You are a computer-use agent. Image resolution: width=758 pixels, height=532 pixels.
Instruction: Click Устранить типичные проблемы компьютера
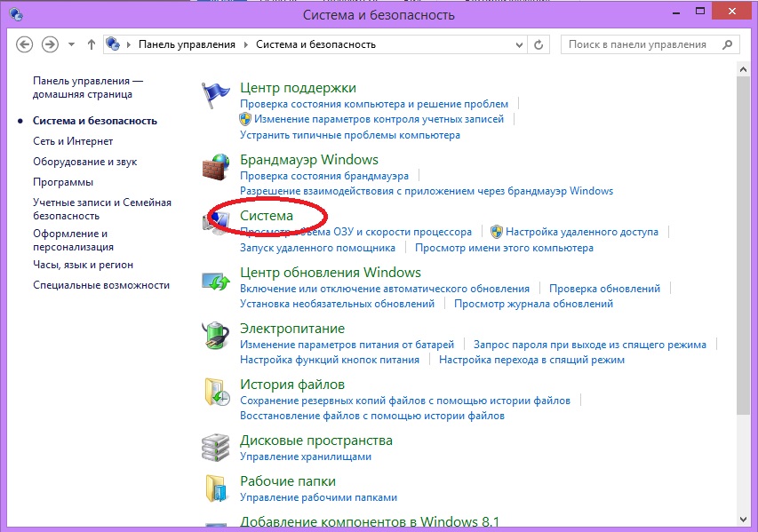coord(349,135)
